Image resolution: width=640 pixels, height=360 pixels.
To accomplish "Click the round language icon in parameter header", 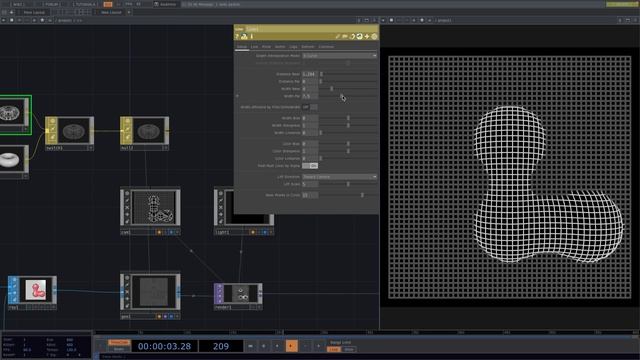I will click(x=360, y=37).
